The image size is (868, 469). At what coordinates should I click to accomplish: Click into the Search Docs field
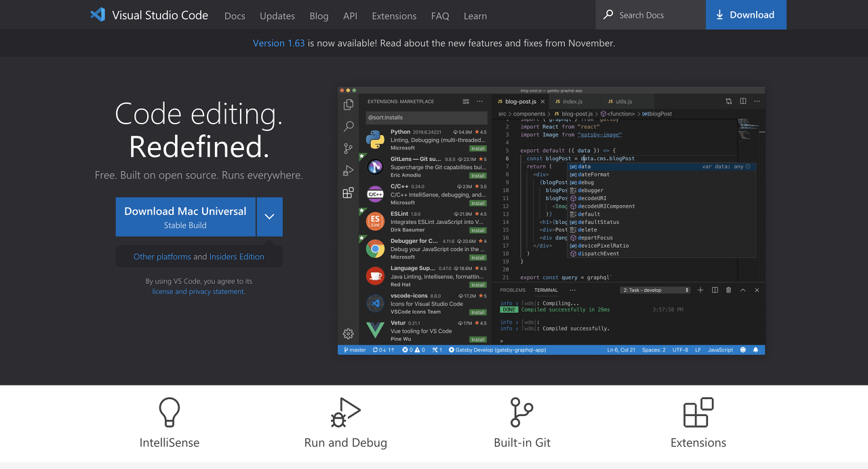pyautogui.click(x=651, y=14)
